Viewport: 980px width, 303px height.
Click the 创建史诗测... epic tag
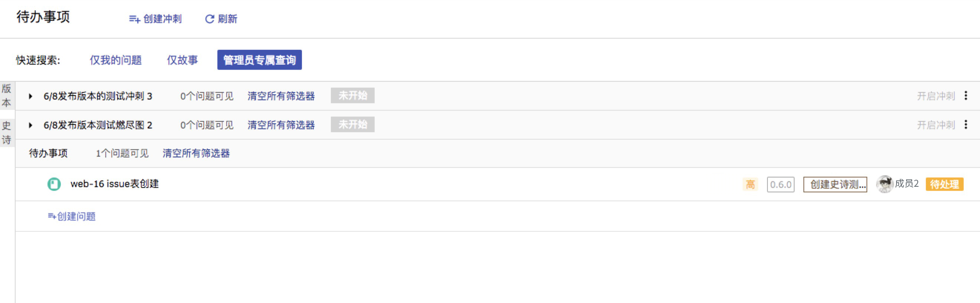(x=835, y=185)
